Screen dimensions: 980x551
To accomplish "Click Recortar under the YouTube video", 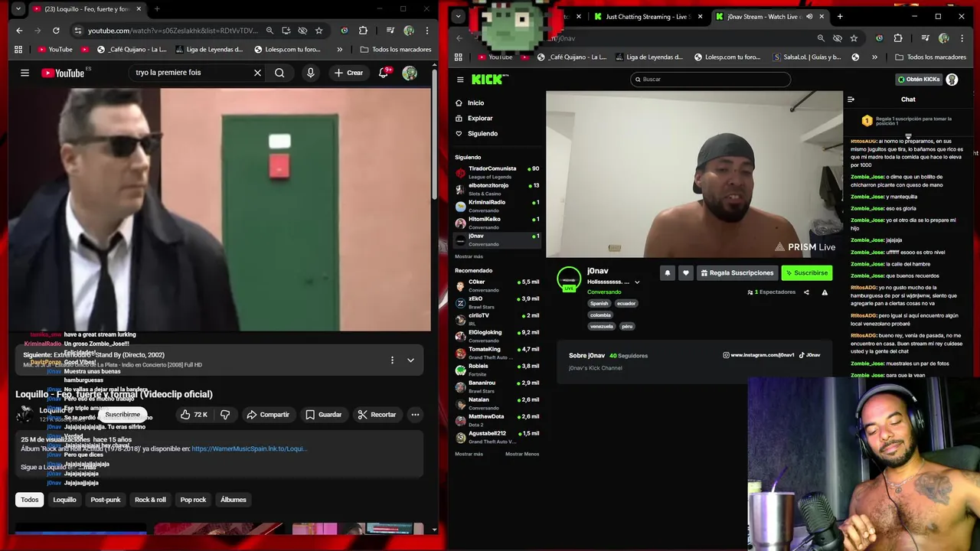I will [376, 415].
